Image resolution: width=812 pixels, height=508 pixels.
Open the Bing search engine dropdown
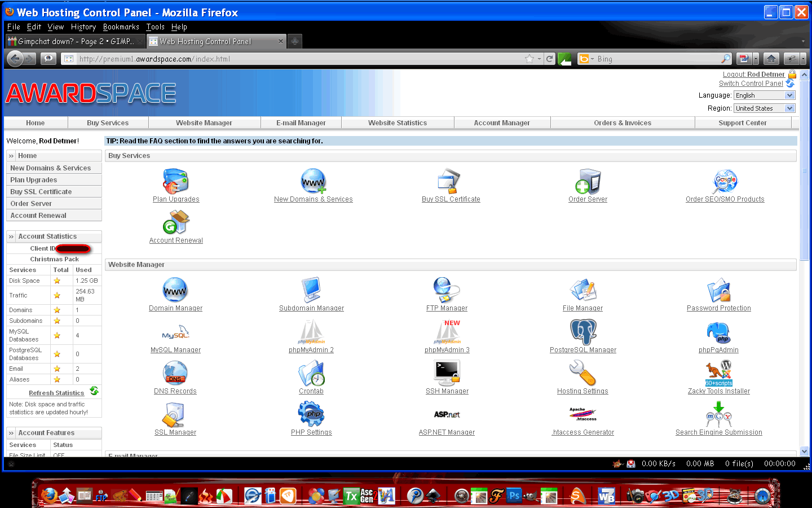point(587,59)
